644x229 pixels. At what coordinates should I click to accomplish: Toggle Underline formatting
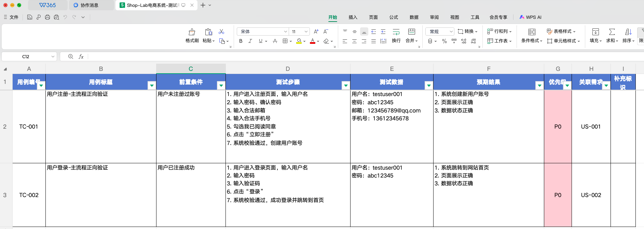point(261,41)
